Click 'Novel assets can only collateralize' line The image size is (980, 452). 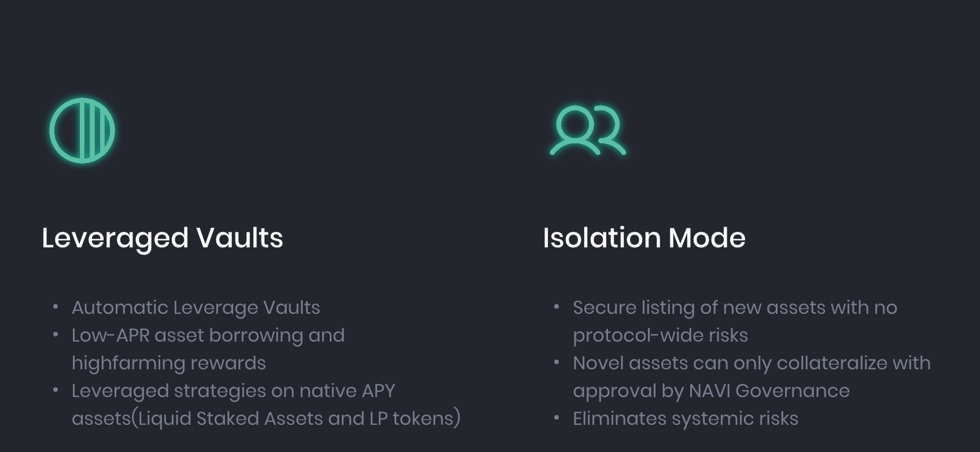[751, 363]
